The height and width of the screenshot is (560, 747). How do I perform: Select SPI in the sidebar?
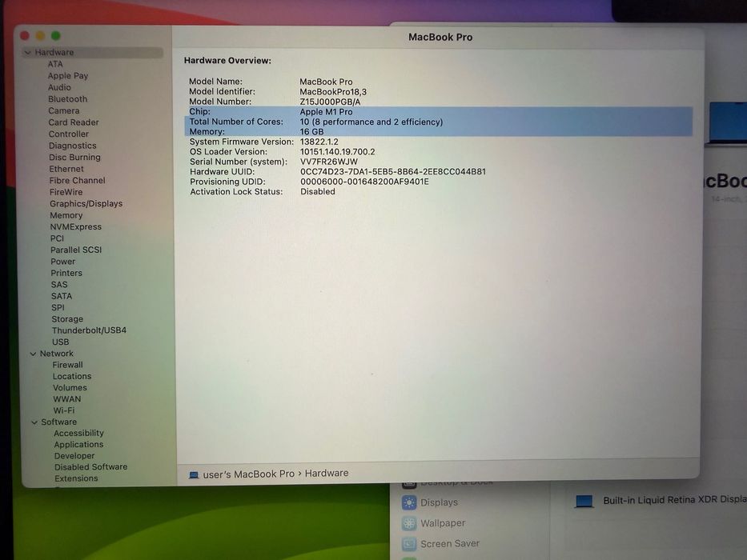[58, 307]
